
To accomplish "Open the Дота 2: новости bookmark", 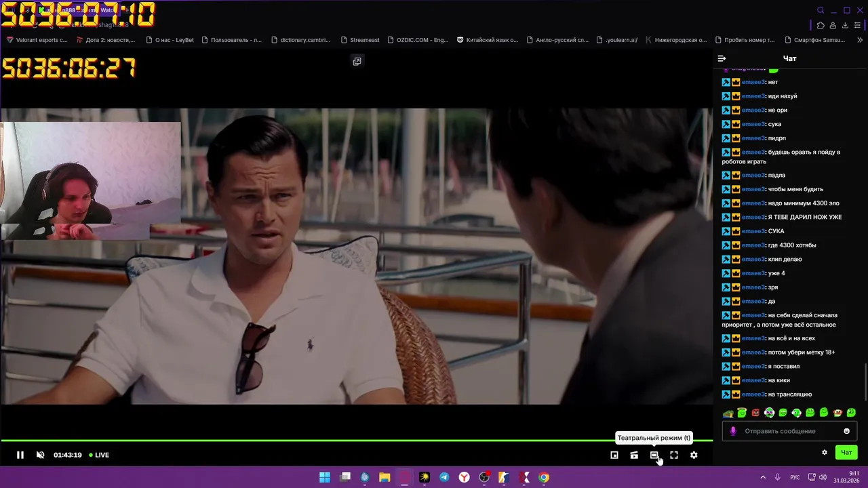I will 105,40.
